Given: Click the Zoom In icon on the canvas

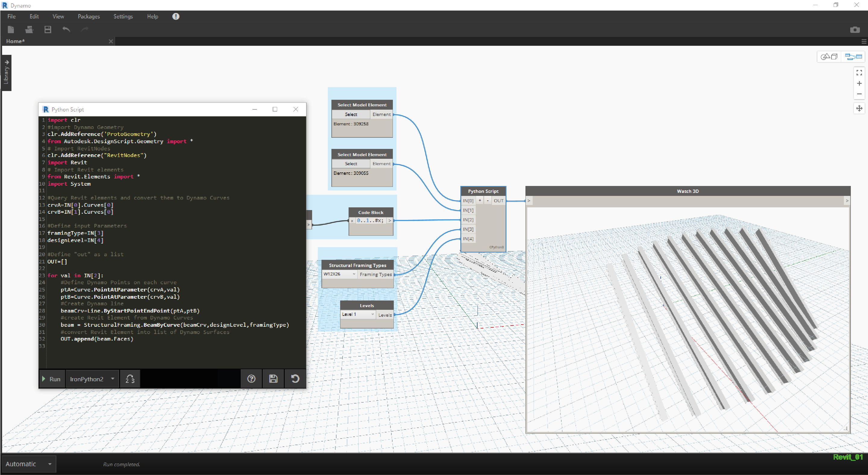Looking at the screenshot, I should pyautogui.click(x=859, y=83).
